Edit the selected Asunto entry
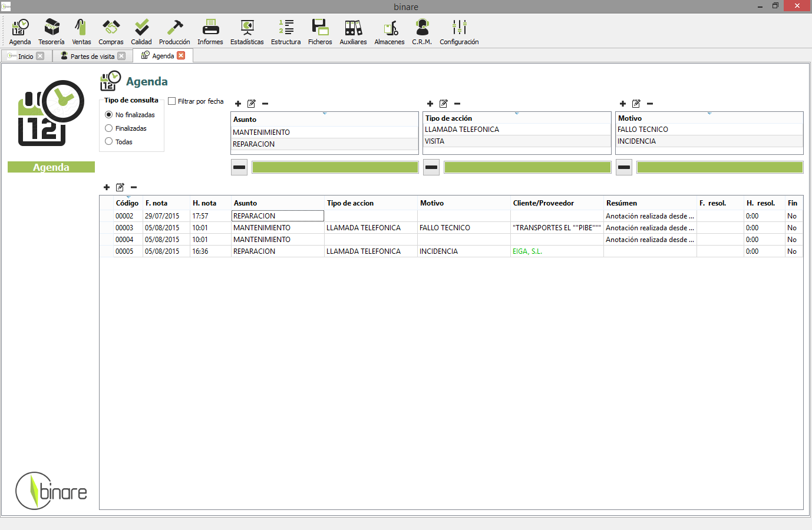 click(x=252, y=104)
